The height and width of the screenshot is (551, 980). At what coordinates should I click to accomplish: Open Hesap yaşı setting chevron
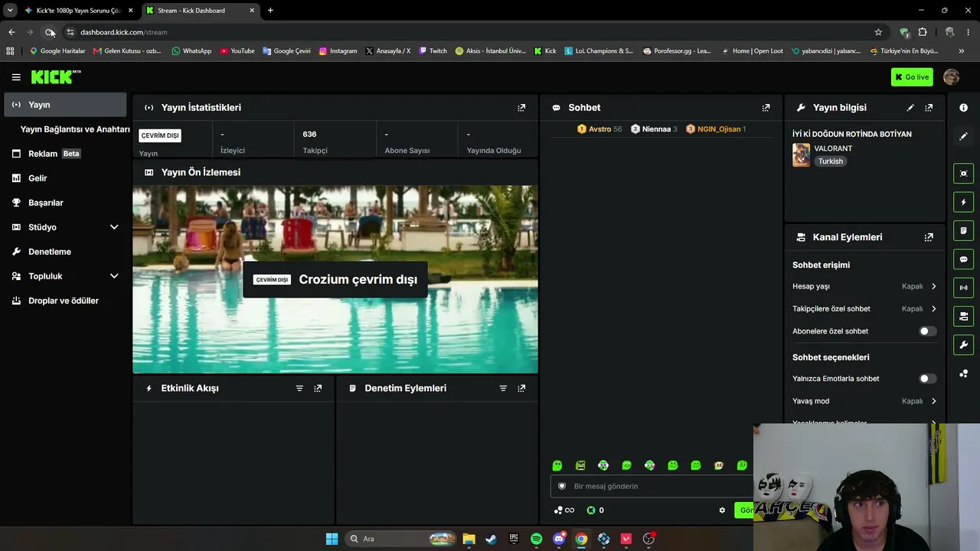[933, 286]
